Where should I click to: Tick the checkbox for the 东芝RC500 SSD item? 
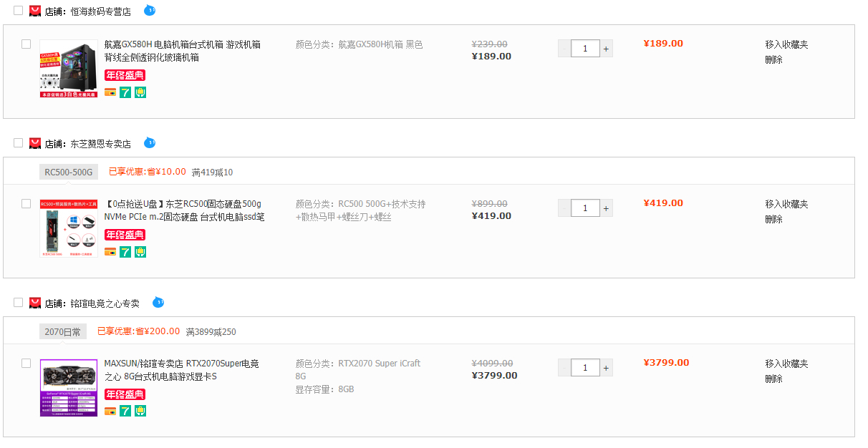tap(26, 203)
